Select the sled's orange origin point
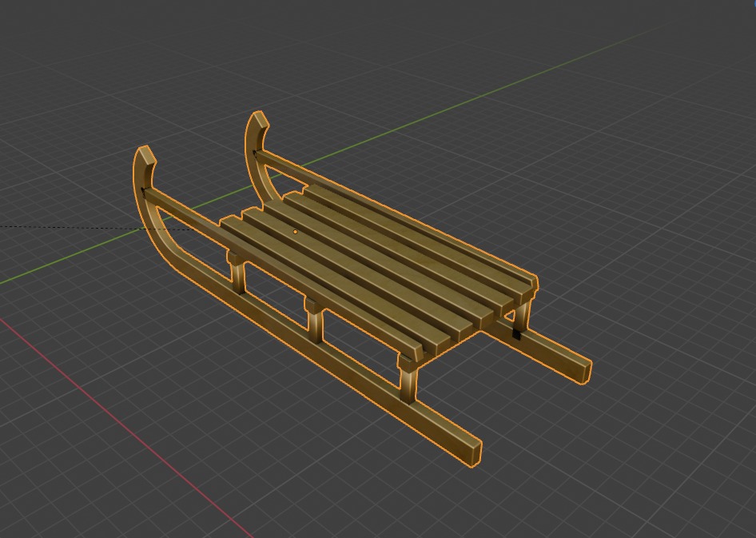This screenshot has width=756, height=538. pyautogui.click(x=295, y=232)
